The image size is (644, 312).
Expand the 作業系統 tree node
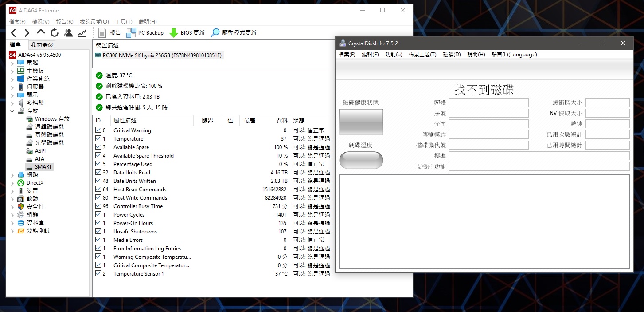(12, 79)
